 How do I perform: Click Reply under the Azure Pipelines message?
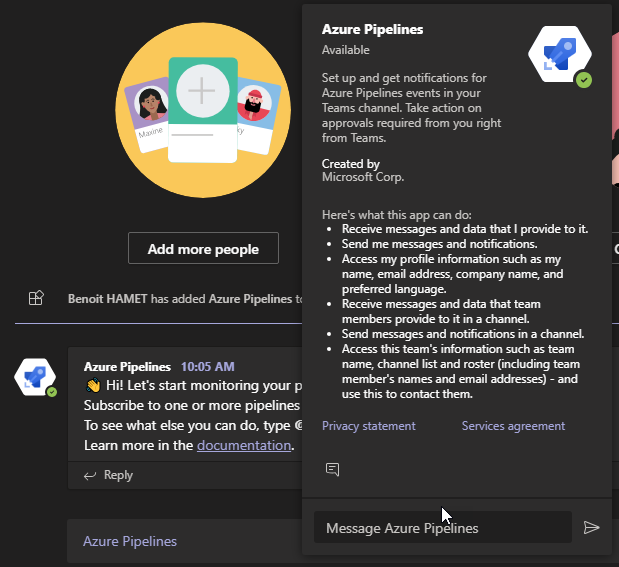pyautogui.click(x=118, y=475)
